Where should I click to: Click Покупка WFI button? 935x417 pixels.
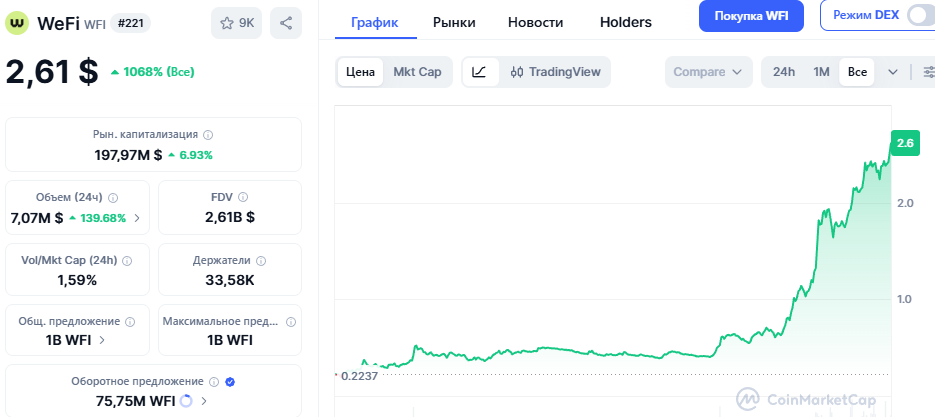[751, 16]
